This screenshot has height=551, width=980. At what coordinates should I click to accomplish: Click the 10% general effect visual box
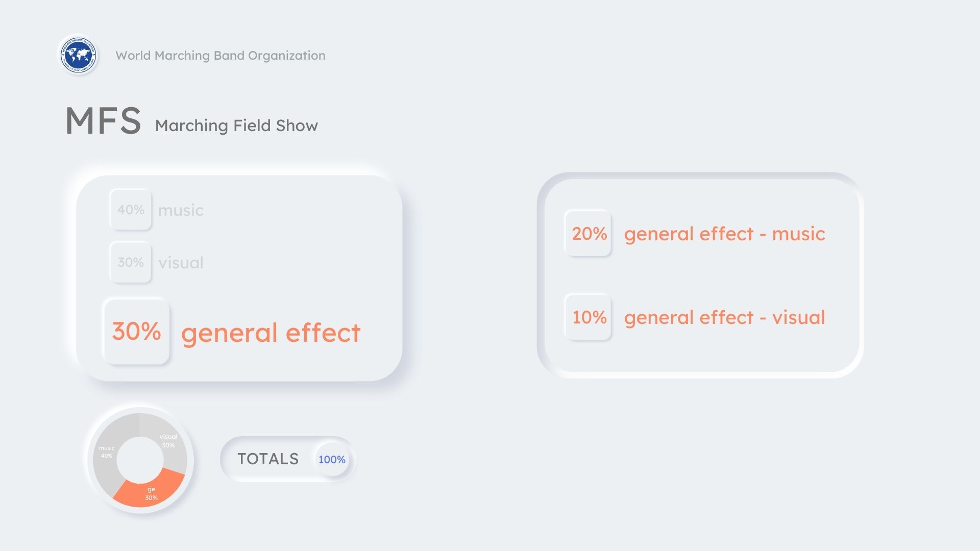589,317
